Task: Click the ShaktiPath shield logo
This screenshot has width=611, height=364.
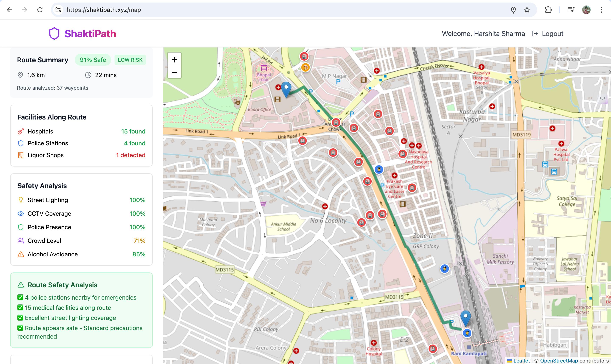Action: 54,34
